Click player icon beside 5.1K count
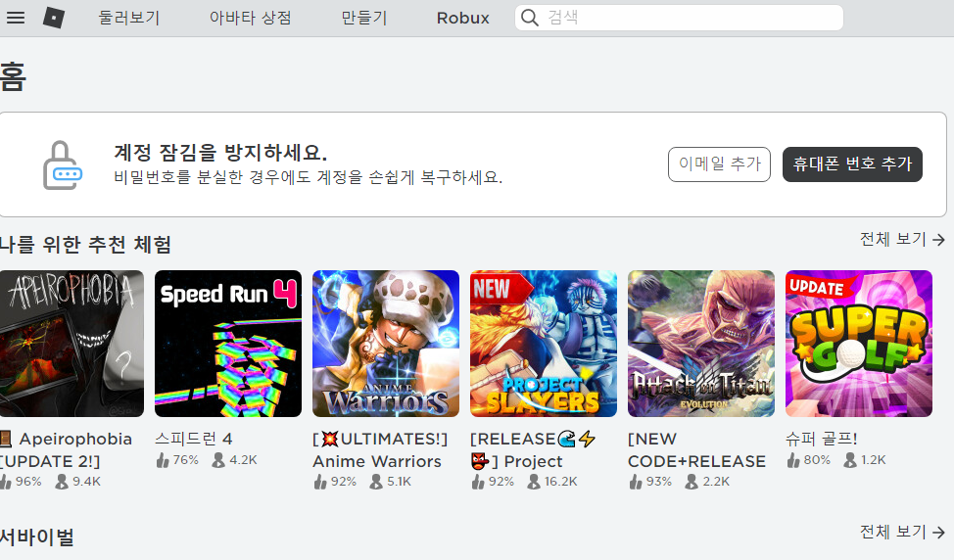Screen dimensions: 954x560 point(377,482)
